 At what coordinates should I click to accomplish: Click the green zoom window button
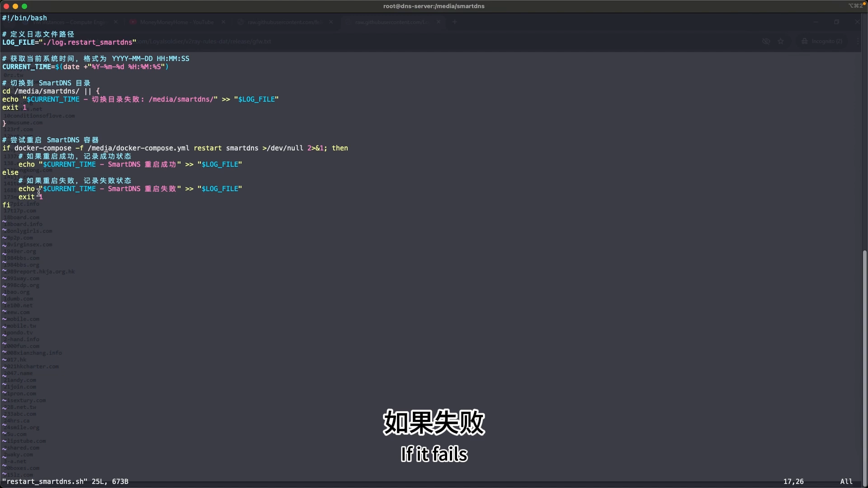pos(24,6)
